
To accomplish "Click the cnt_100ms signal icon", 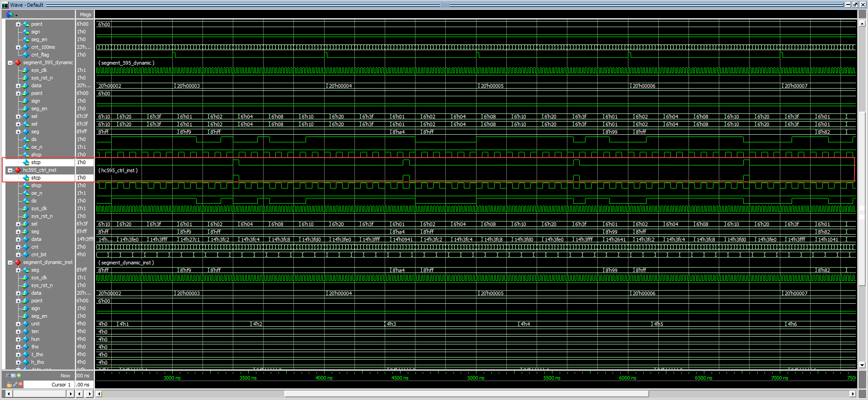I will pyautogui.click(x=26, y=47).
